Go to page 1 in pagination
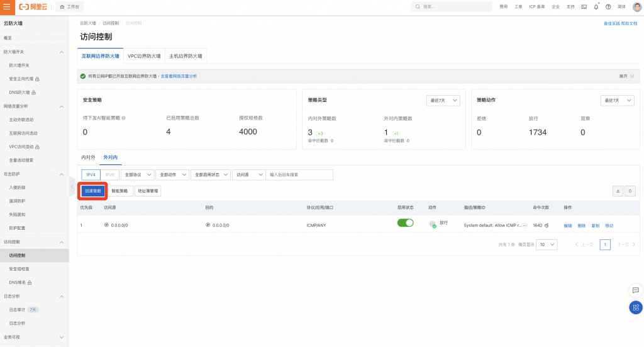The height and width of the screenshot is (347, 644). [605, 244]
